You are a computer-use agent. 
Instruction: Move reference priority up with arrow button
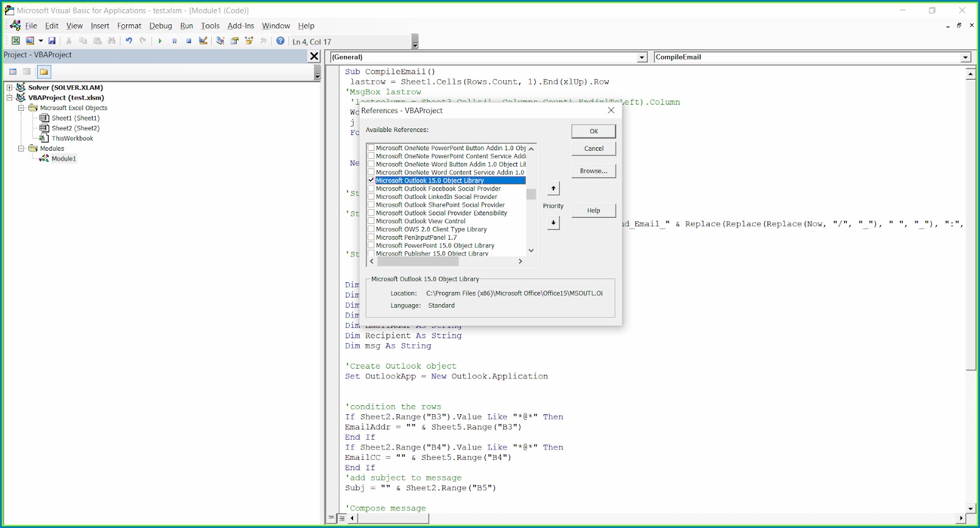pyautogui.click(x=553, y=189)
